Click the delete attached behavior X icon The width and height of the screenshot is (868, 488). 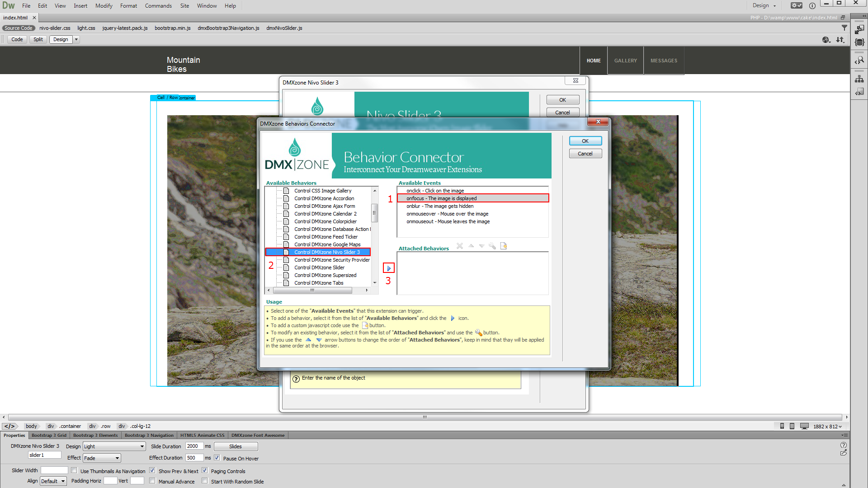coord(460,246)
